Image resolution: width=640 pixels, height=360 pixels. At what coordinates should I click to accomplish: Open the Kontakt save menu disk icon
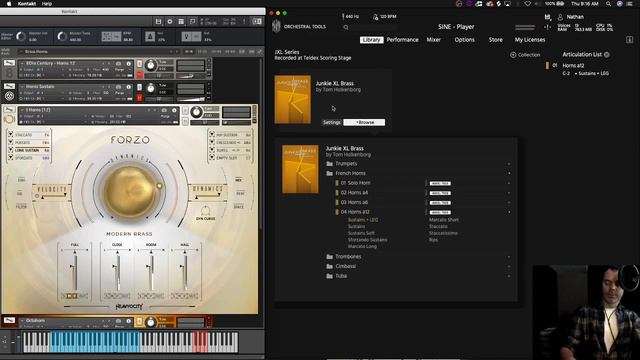click(x=158, y=21)
